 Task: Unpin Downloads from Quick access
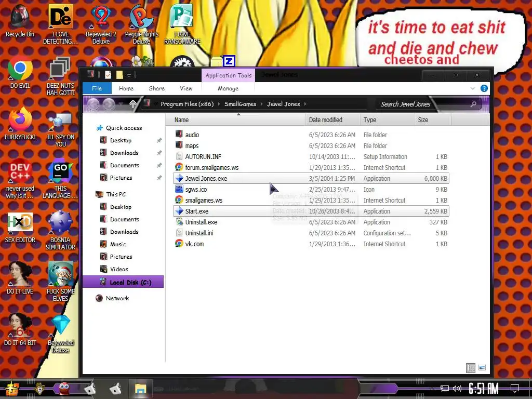click(159, 153)
